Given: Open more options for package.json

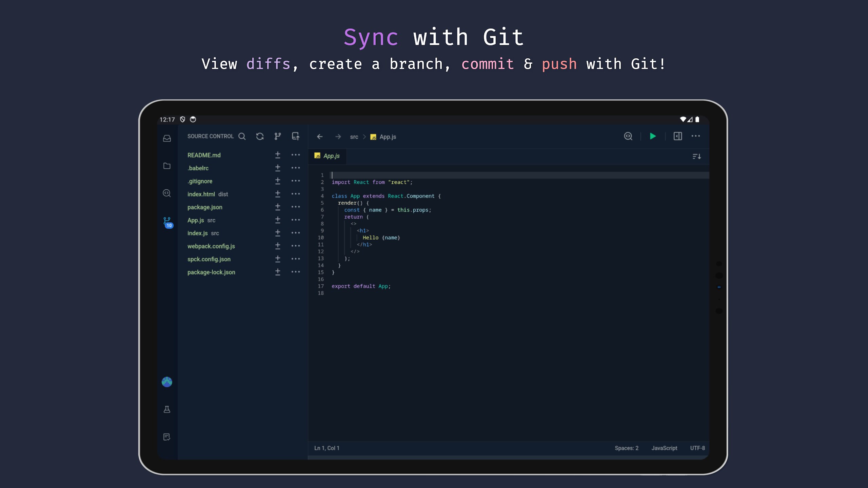Looking at the screenshot, I should click(296, 207).
